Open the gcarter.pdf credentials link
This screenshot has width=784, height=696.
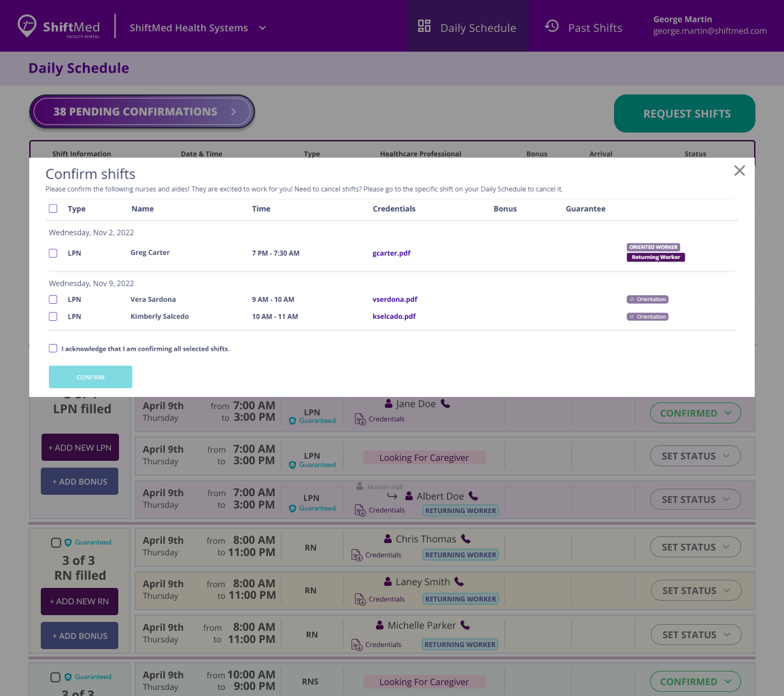click(x=391, y=254)
